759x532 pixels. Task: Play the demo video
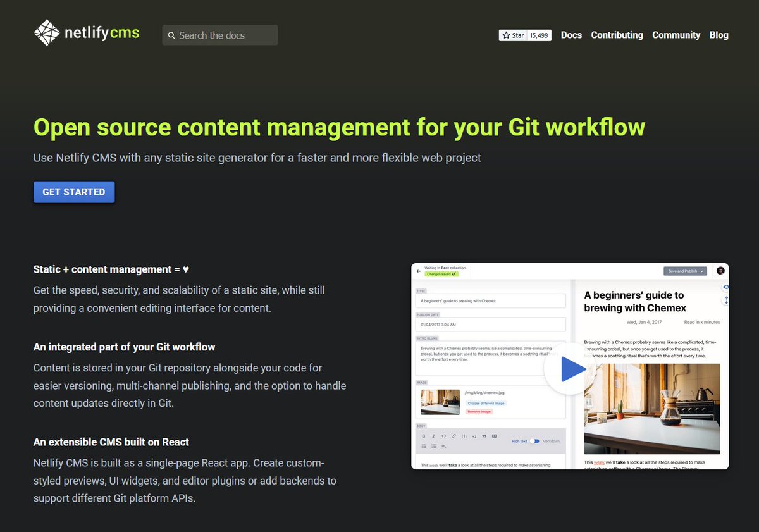[570, 369]
